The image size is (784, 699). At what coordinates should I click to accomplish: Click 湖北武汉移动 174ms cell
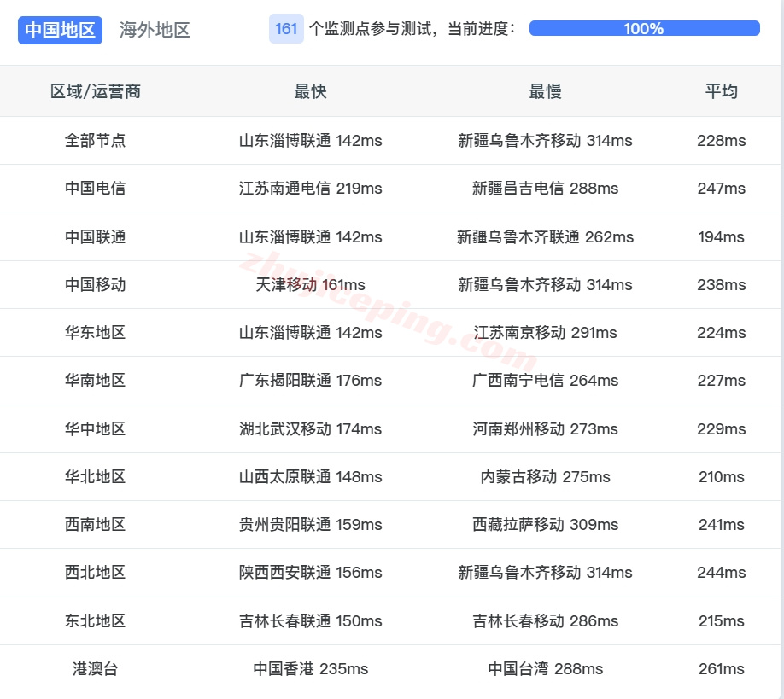pyautogui.click(x=310, y=428)
